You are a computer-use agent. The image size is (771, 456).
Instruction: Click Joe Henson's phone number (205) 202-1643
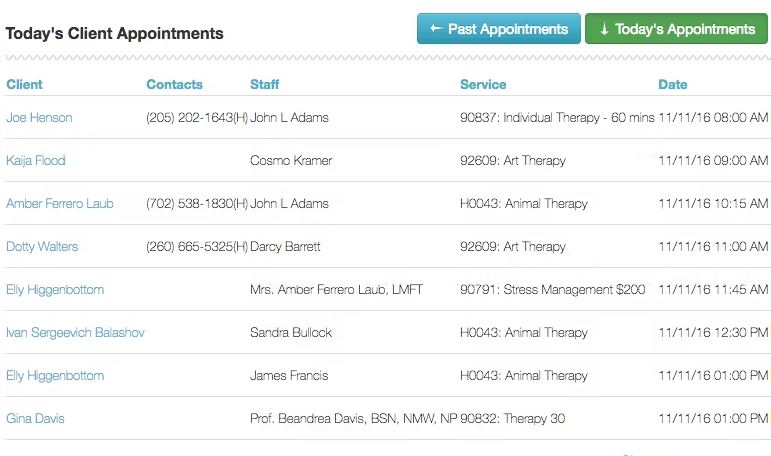pos(197,118)
